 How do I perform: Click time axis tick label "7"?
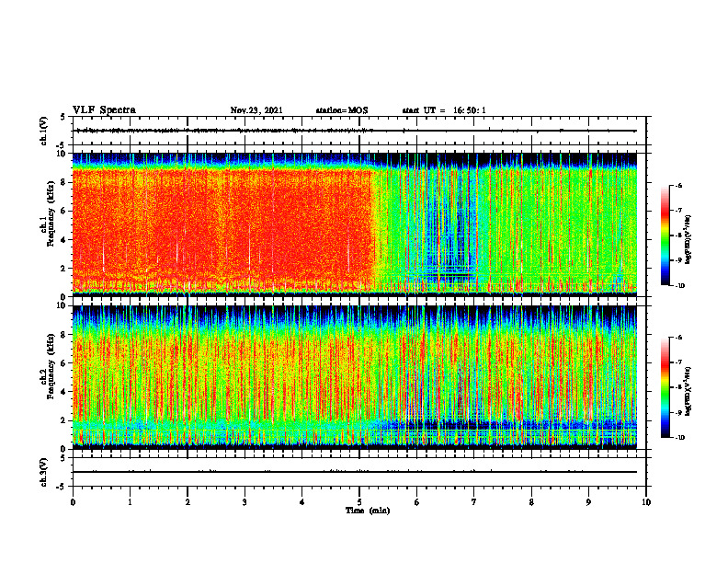point(474,502)
